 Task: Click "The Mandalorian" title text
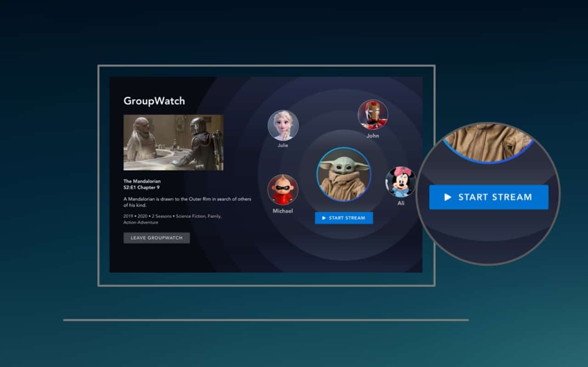[x=142, y=181]
